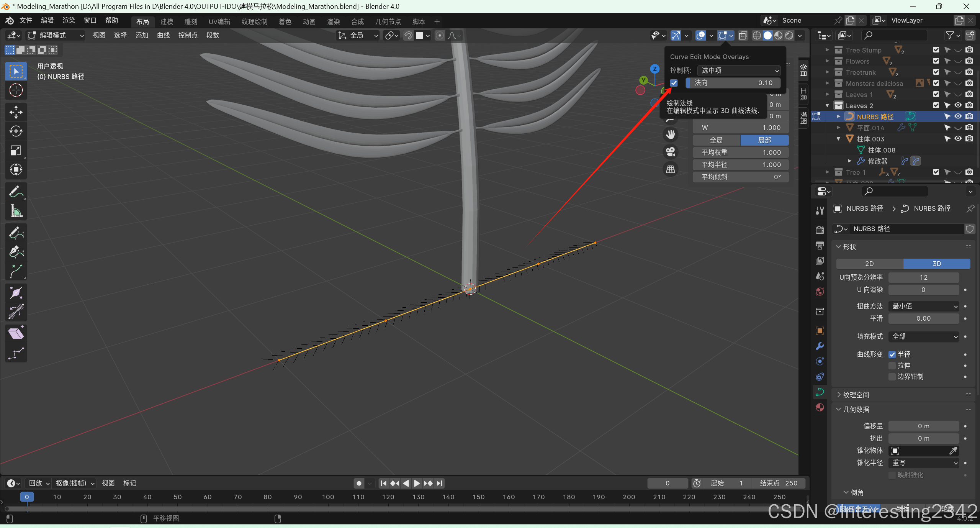Disable the 半径 curve deform checkbox

(892, 354)
